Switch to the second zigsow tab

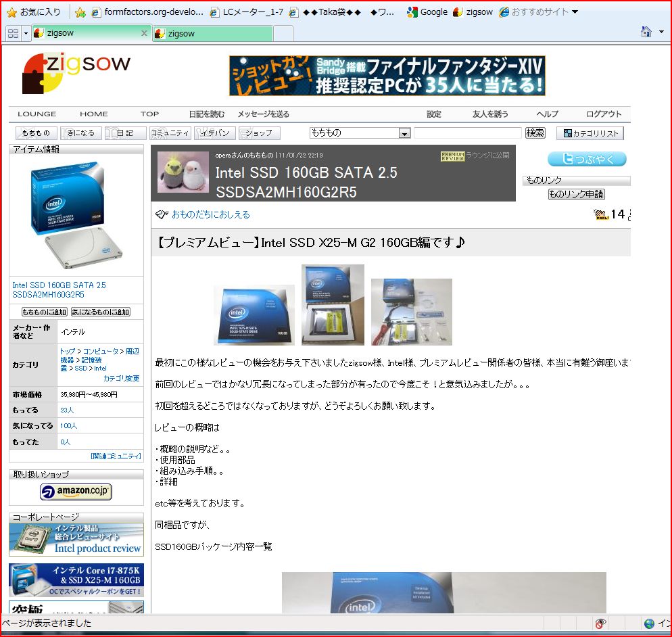tap(212, 33)
